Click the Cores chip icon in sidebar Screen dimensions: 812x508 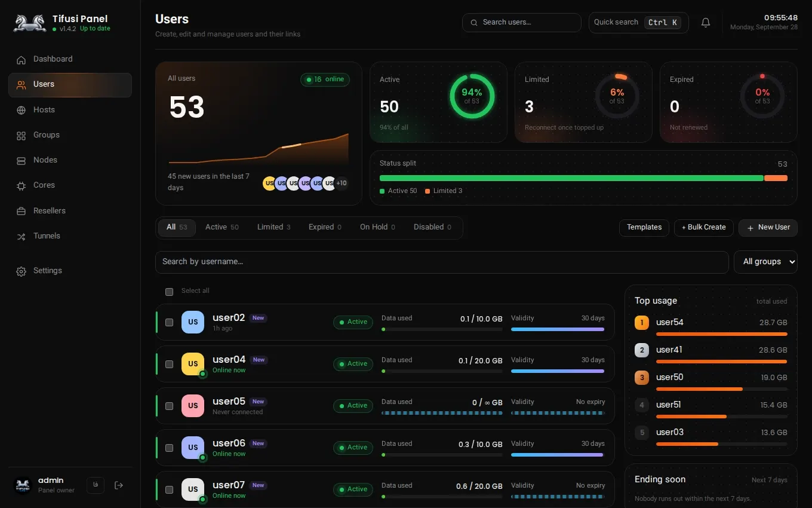[21, 186]
